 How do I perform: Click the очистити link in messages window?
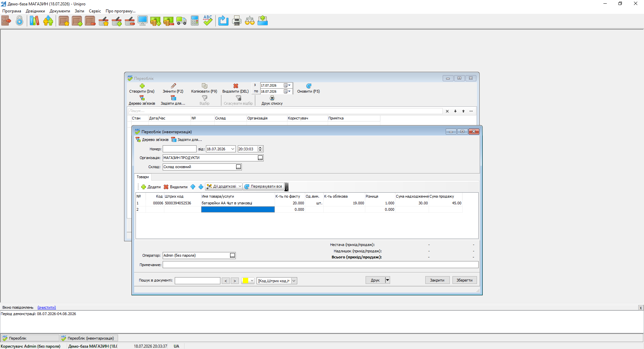(x=47, y=307)
